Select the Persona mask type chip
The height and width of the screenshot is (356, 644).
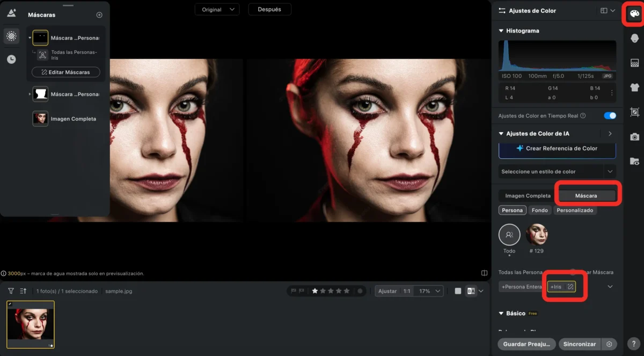point(513,210)
